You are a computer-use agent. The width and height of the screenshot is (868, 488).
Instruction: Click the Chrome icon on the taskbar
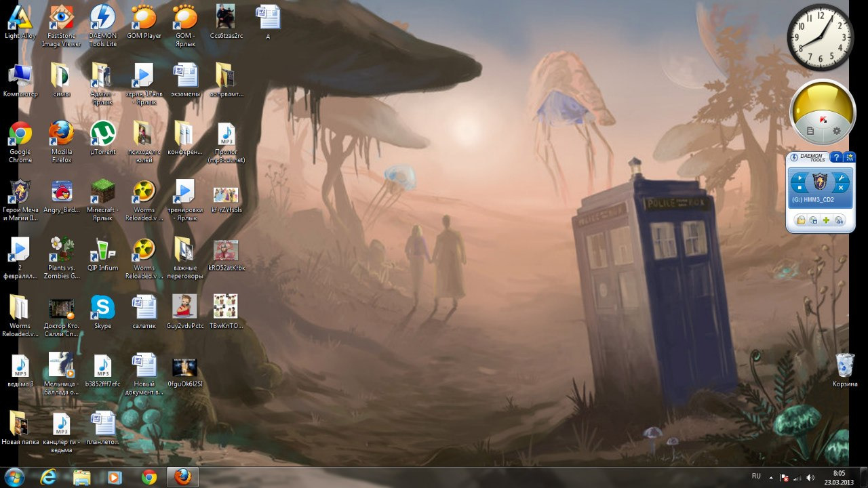click(x=149, y=477)
